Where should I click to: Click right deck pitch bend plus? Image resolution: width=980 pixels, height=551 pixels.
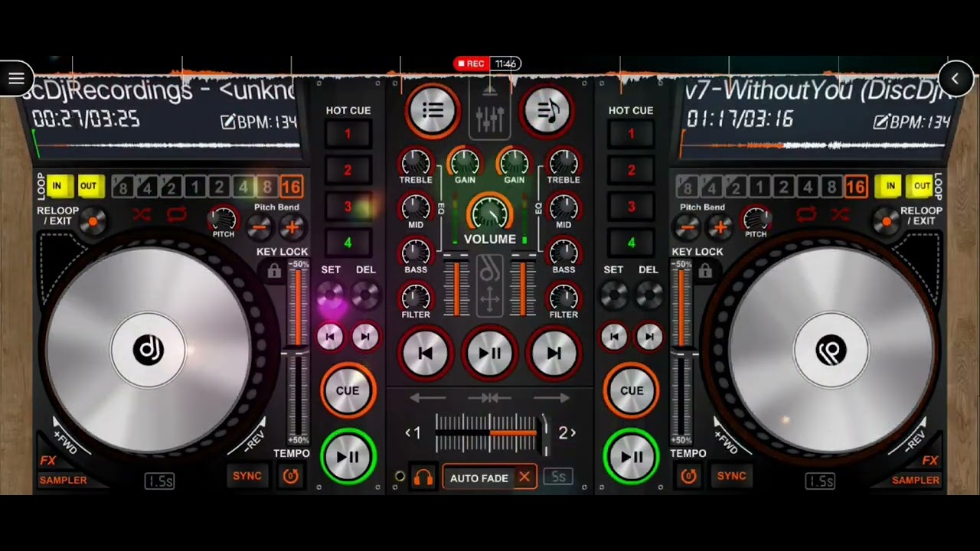(719, 227)
